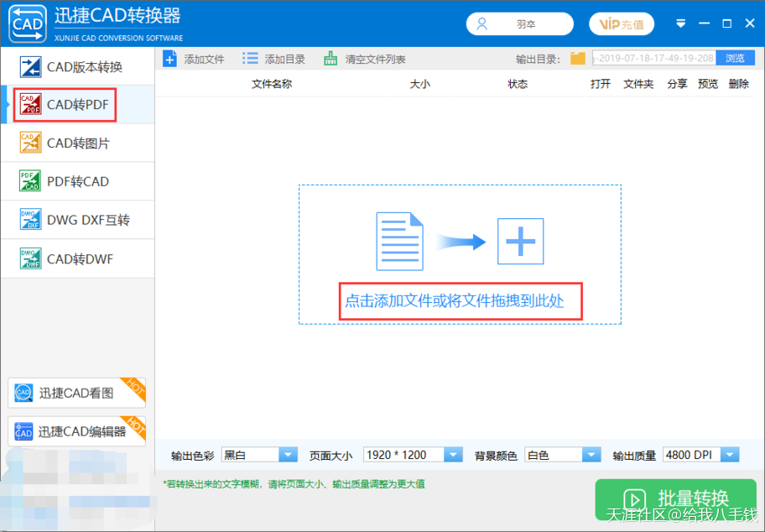Click the 黑白 output color value
The width and height of the screenshot is (765, 532).
[x=235, y=455]
